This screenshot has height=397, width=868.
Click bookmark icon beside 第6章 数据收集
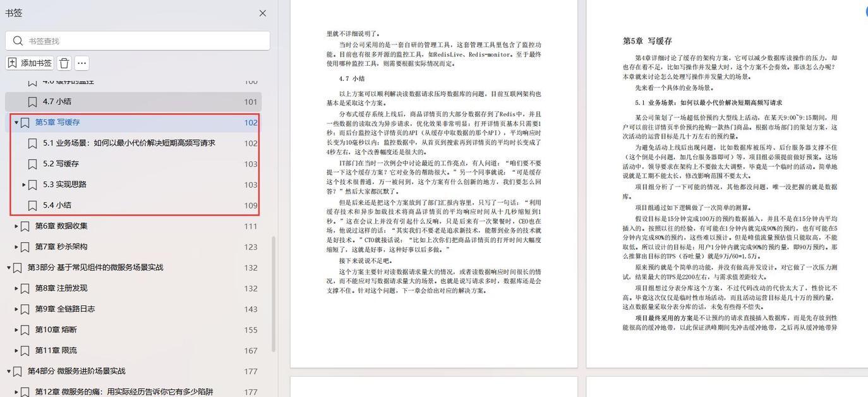point(25,226)
